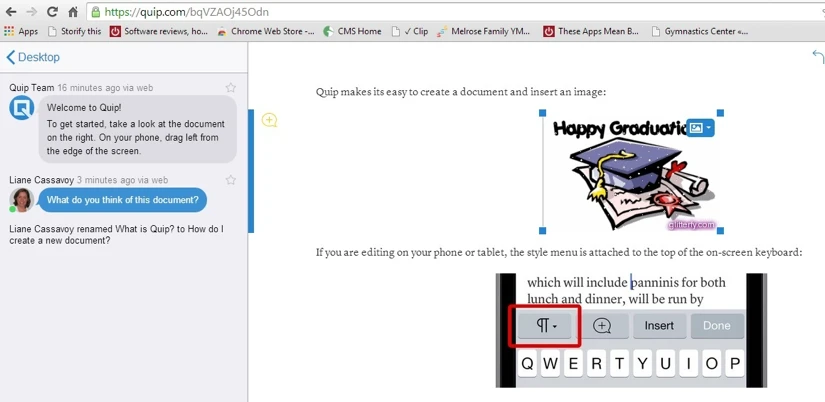Click top-left resize handle of the image
Screen dimensions: 825x402
click(x=543, y=114)
